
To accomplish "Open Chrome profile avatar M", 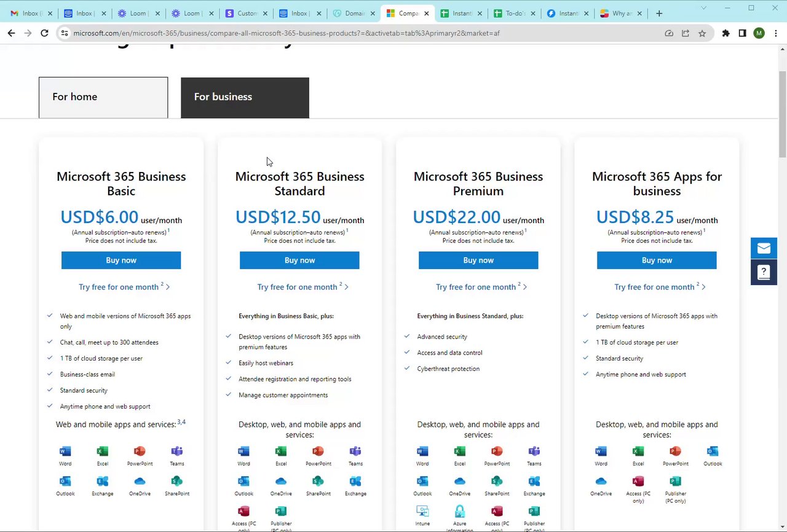I will [x=759, y=33].
